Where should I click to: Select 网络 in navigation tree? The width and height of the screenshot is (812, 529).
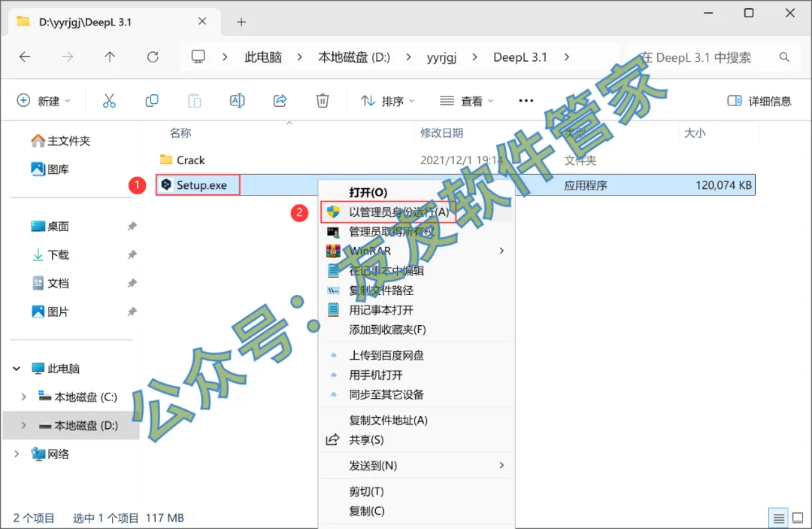tap(50, 454)
